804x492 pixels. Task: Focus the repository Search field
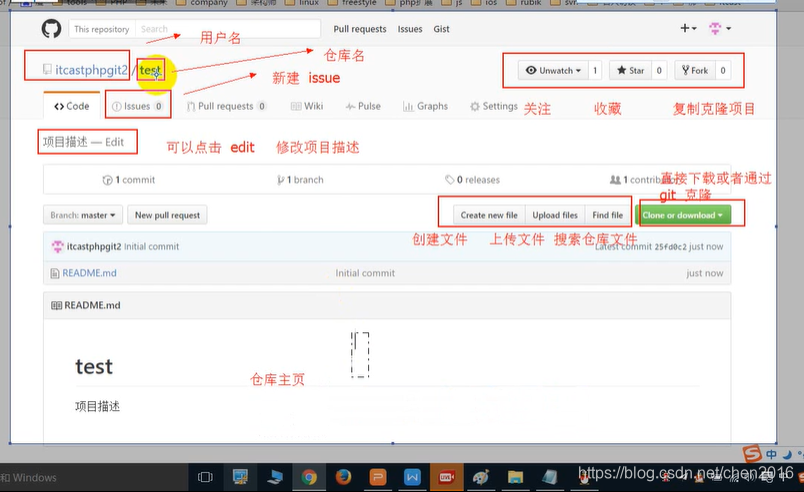[x=228, y=29]
